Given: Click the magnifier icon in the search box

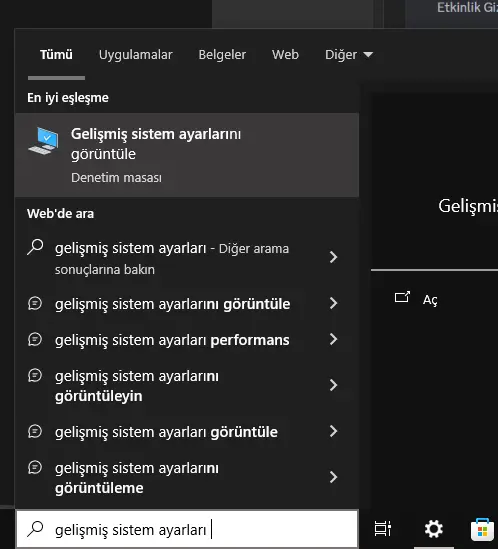Looking at the screenshot, I should pyautogui.click(x=35, y=529).
